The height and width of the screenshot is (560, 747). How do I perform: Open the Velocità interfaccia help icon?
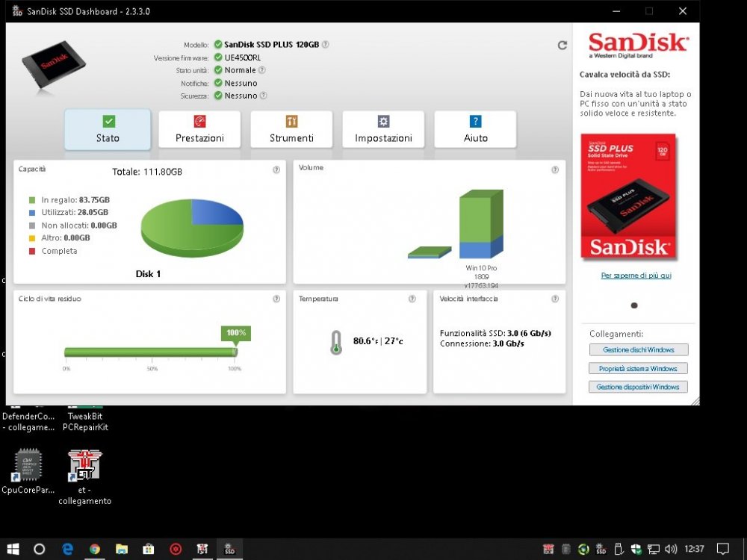point(555,299)
